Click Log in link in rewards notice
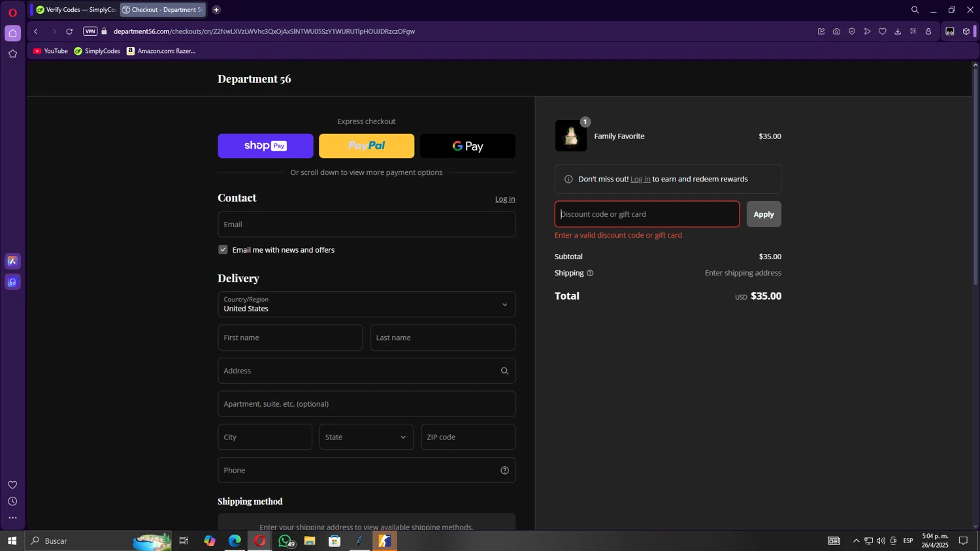Image resolution: width=980 pixels, height=551 pixels. tap(640, 179)
